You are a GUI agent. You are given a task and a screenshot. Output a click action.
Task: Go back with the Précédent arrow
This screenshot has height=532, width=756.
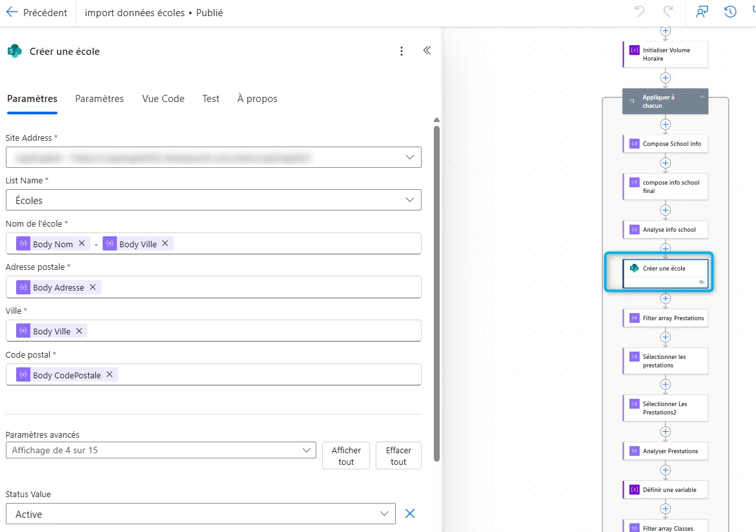12,12
